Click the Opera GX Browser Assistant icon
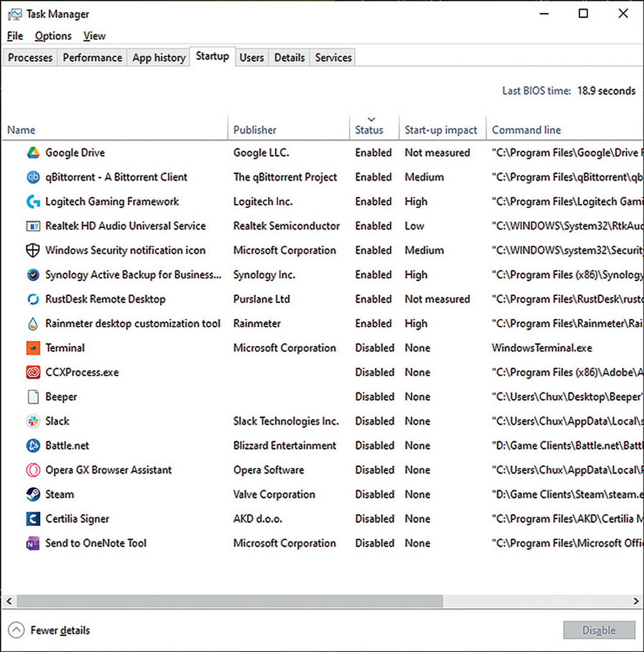The image size is (644, 652). 33,470
